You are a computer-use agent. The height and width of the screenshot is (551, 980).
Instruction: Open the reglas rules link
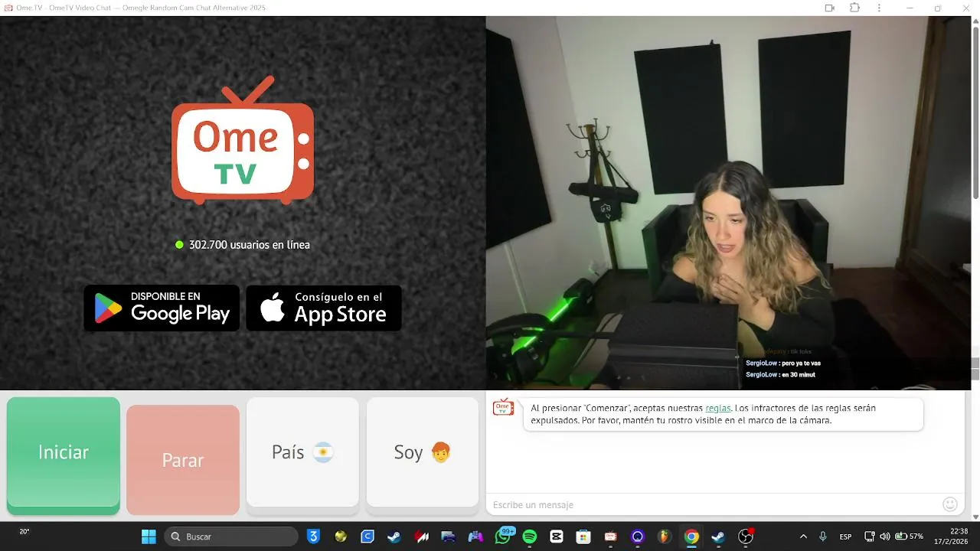[x=717, y=408]
